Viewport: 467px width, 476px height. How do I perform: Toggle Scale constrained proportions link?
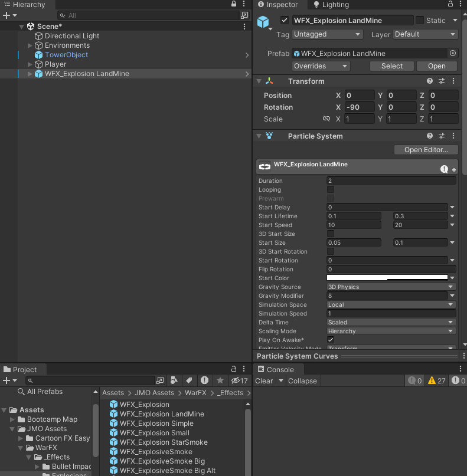pyautogui.click(x=326, y=119)
